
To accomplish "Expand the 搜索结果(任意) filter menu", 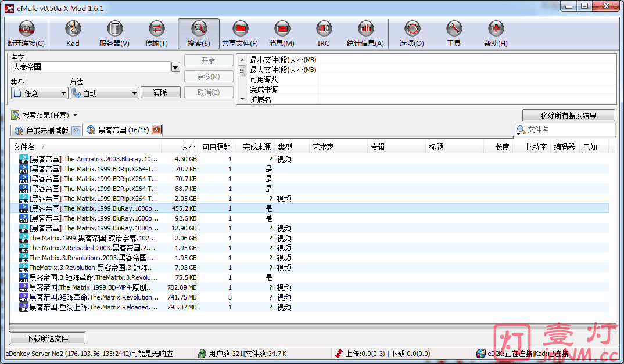I will point(75,116).
